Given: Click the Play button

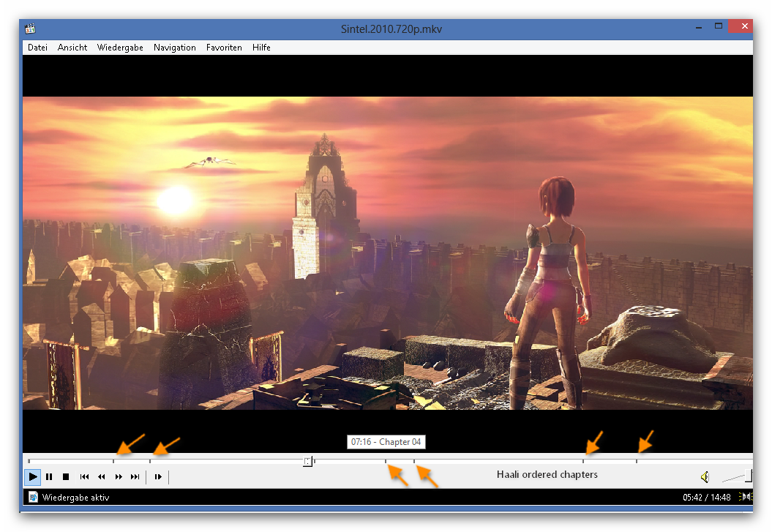Looking at the screenshot, I should click(32, 477).
